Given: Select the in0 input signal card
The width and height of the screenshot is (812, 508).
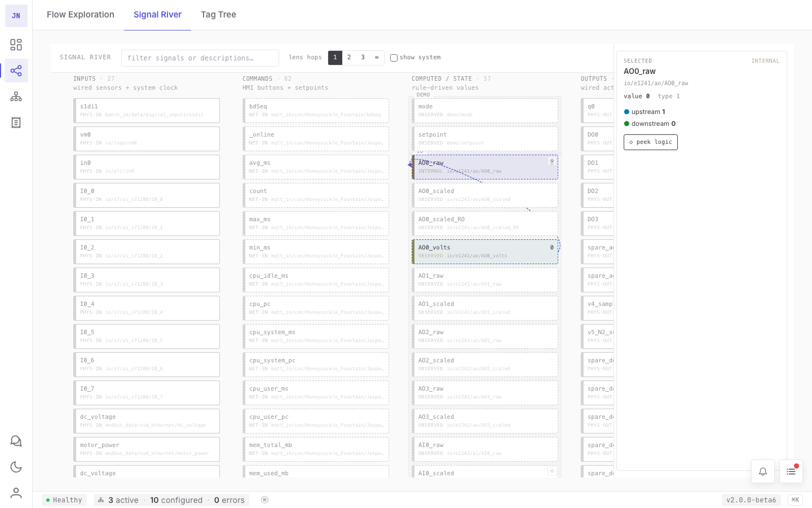Looking at the screenshot, I should pyautogui.click(x=147, y=167).
